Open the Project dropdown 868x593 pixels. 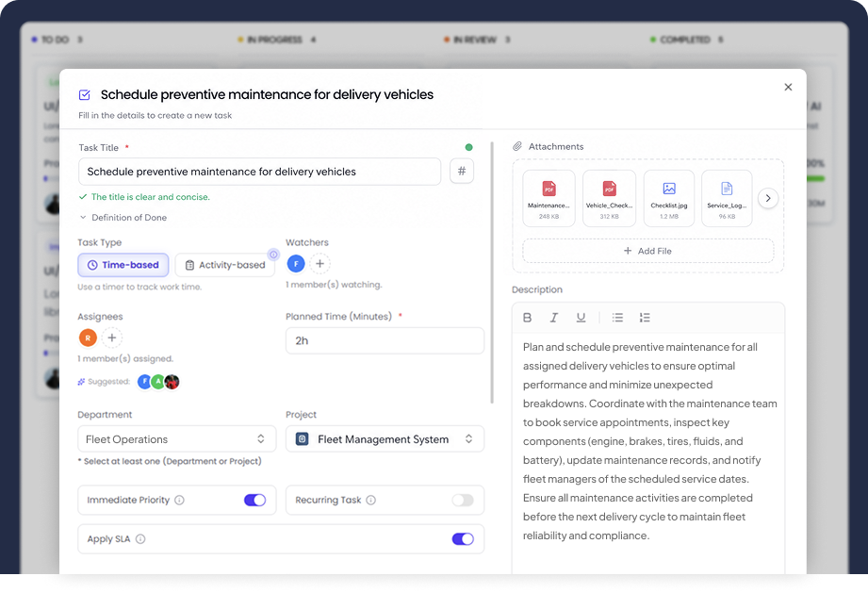pyautogui.click(x=385, y=439)
